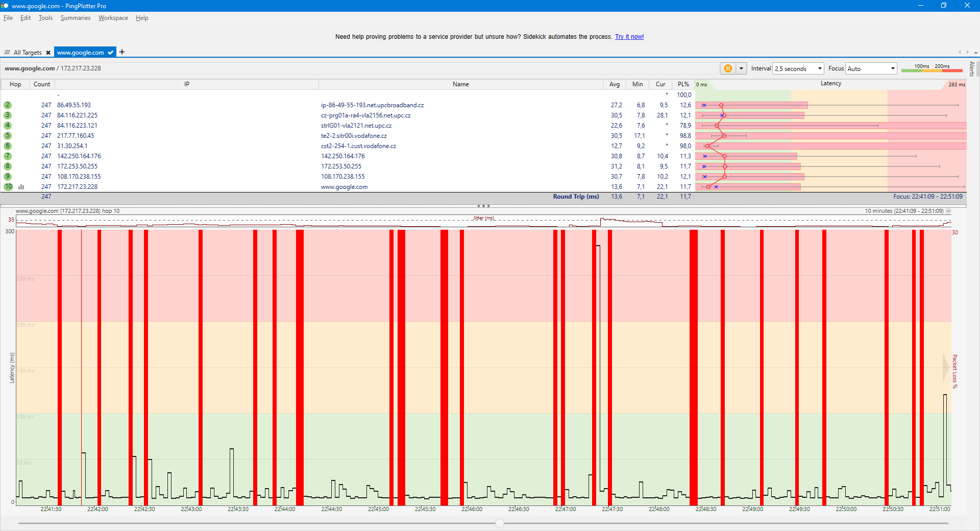980x531 pixels.
Task: Click the Try it now! link
Action: (629, 37)
